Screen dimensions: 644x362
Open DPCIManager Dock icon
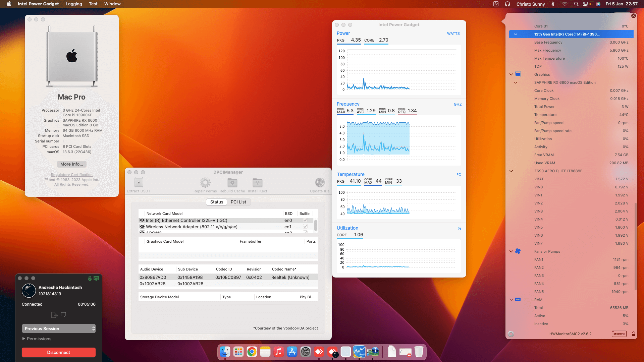[373, 352]
